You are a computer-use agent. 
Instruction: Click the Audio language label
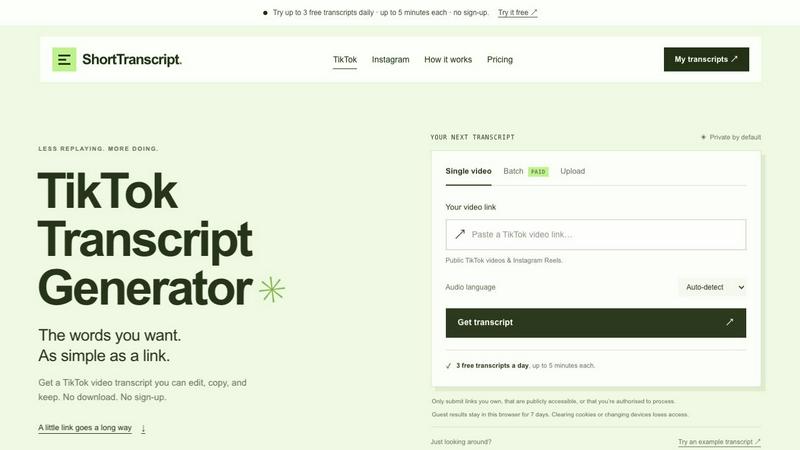coord(470,287)
